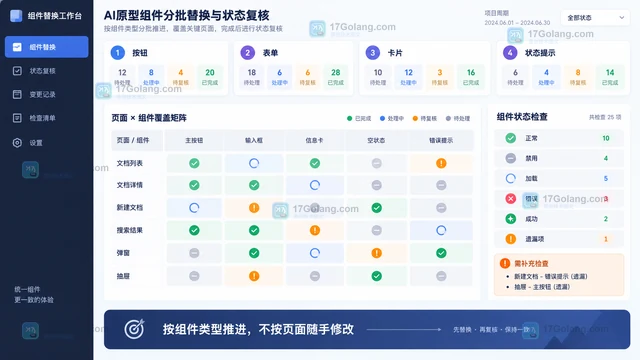Click the 处理中 blue legend dot
Image resolution: width=640 pixels, height=360 pixels.
(382, 118)
